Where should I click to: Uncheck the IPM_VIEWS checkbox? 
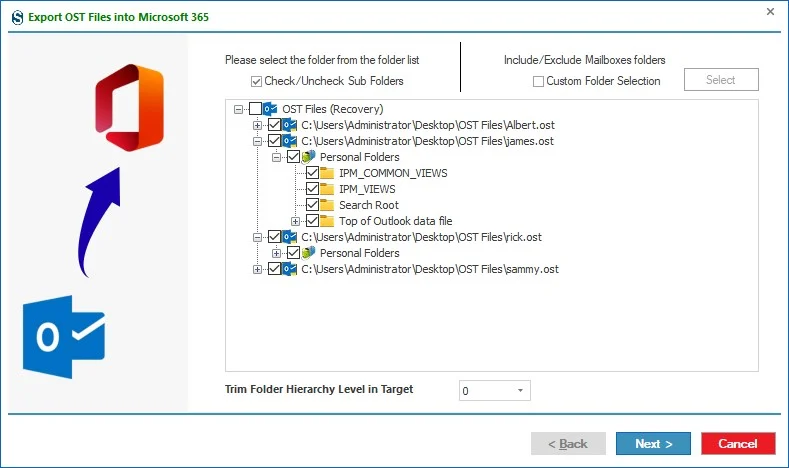click(312, 189)
